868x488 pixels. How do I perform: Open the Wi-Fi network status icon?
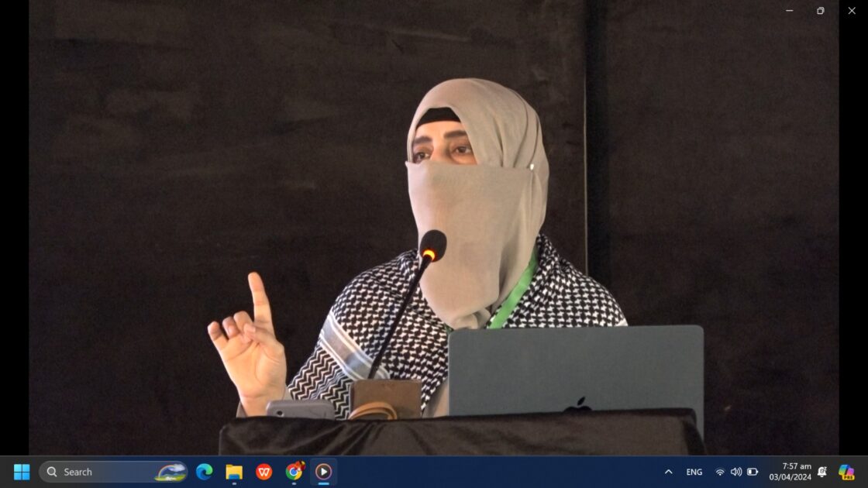720,472
